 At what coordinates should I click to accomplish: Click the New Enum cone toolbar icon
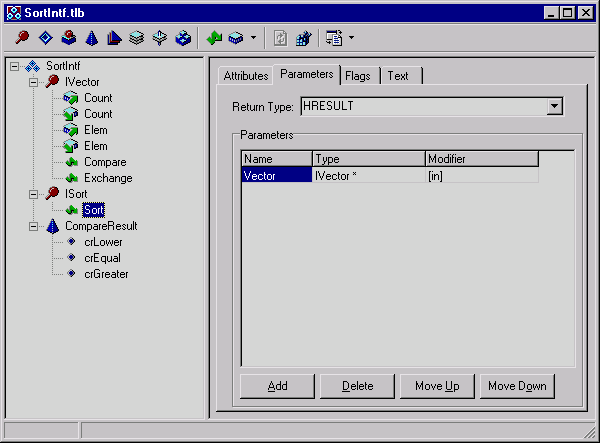(91, 39)
